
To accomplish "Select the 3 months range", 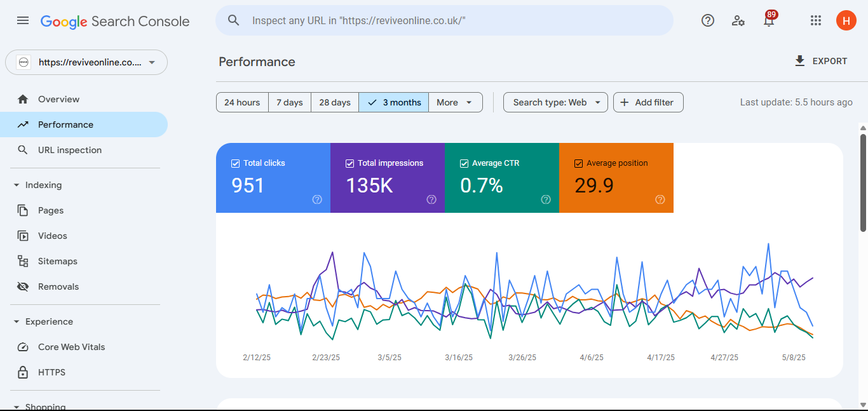I will [394, 102].
